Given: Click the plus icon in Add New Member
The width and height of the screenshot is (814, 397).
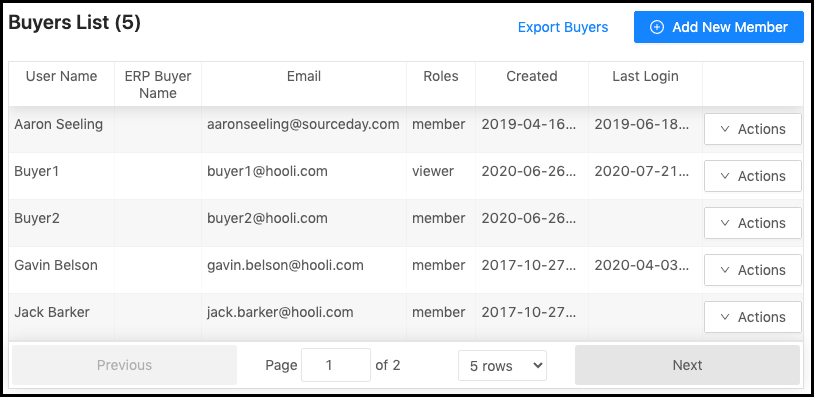Looking at the screenshot, I should coord(657,27).
